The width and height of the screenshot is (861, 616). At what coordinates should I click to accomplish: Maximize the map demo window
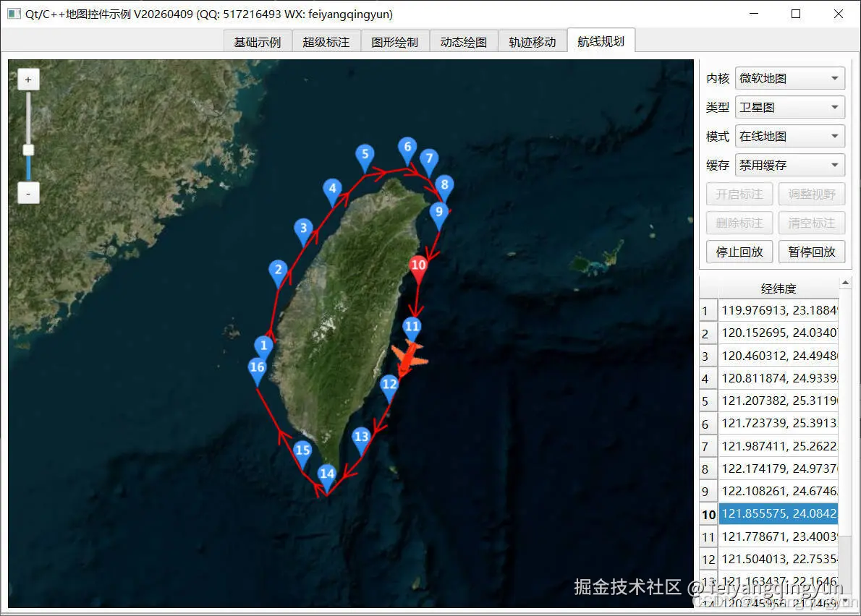[796, 14]
